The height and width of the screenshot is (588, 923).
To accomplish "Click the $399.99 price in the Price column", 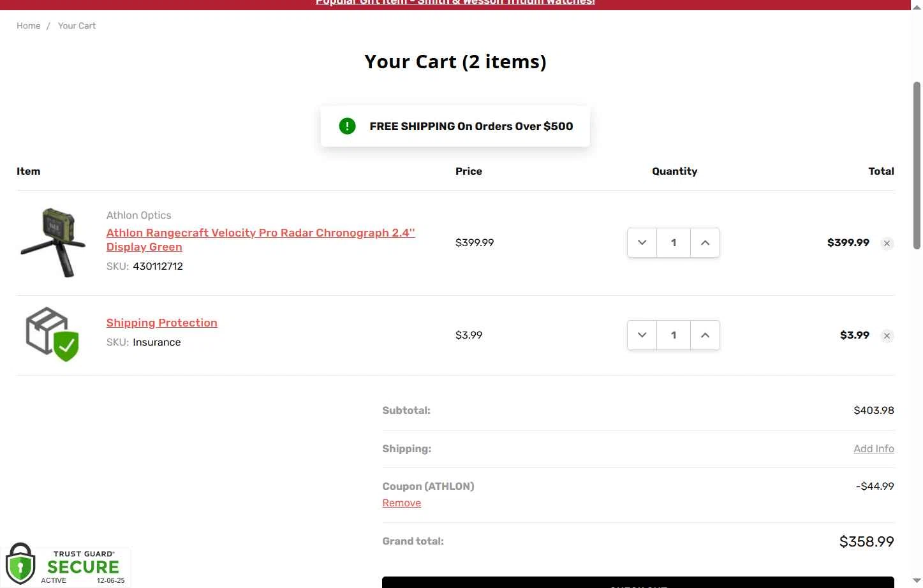I will pyautogui.click(x=475, y=242).
